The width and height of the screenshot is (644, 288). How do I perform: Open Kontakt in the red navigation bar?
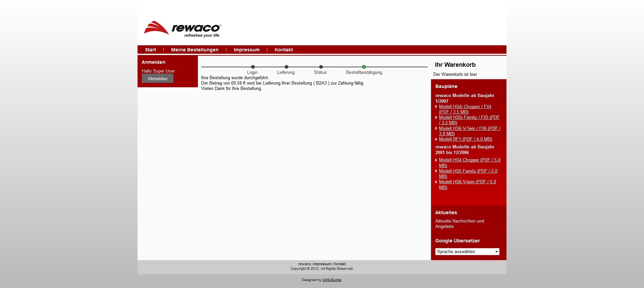click(x=283, y=50)
